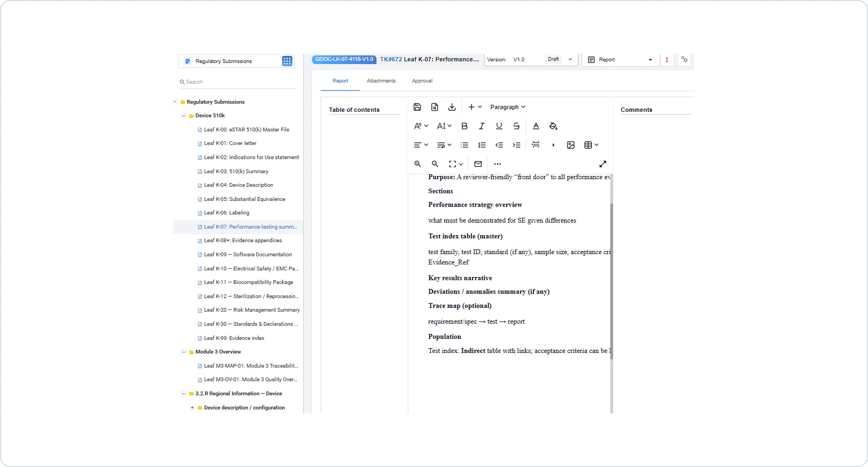
Task: Open the apps grid icon beside Regulatory Submissions
Action: click(288, 61)
